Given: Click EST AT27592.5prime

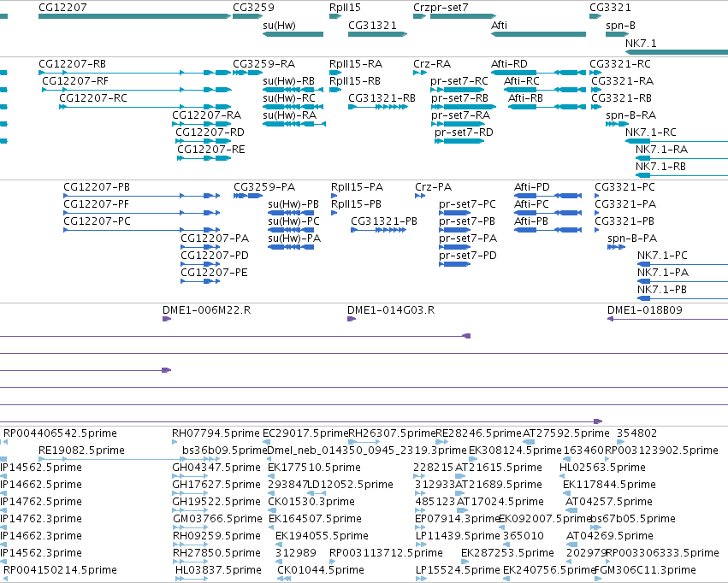Looking at the screenshot, I should pos(566,433).
